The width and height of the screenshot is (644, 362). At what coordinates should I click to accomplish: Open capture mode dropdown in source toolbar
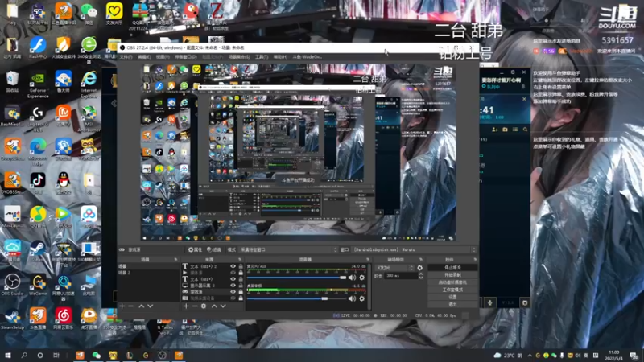pyautogui.click(x=288, y=249)
